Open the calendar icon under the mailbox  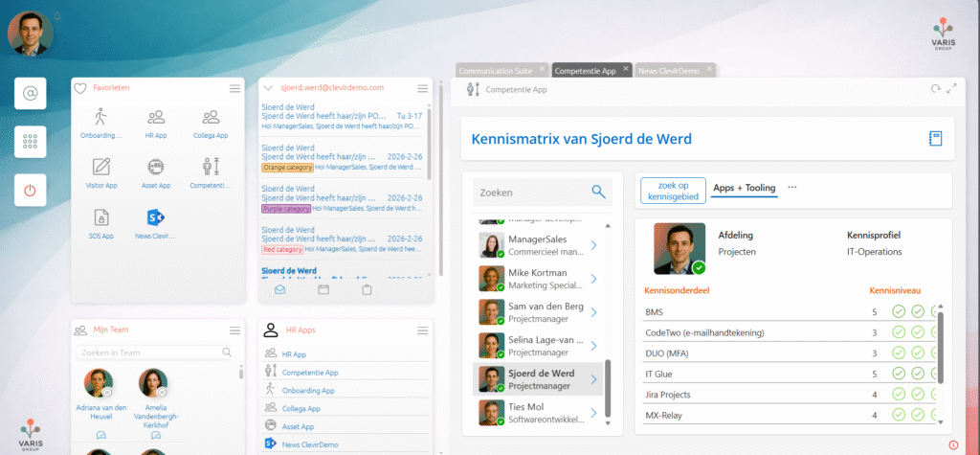(323, 289)
